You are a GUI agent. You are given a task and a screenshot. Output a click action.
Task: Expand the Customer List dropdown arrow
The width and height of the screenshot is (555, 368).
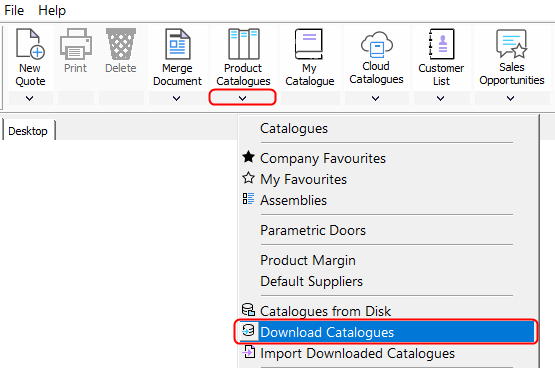[x=441, y=98]
